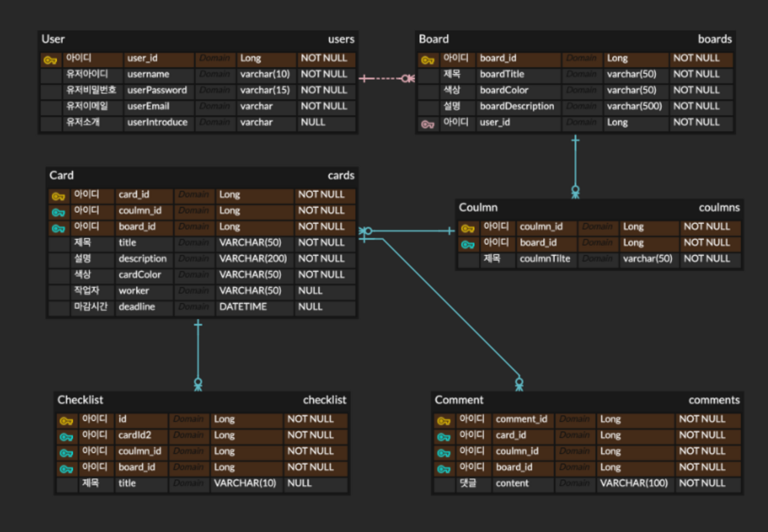
Task: Select the Checklist table title
Action: pyautogui.click(x=80, y=399)
